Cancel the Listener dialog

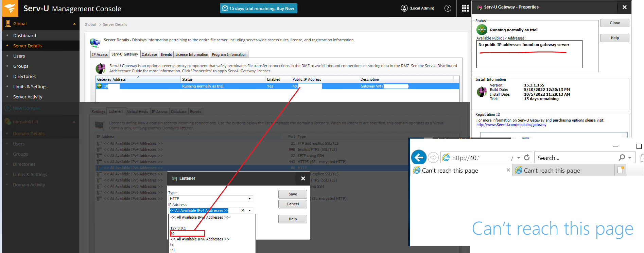(293, 204)
